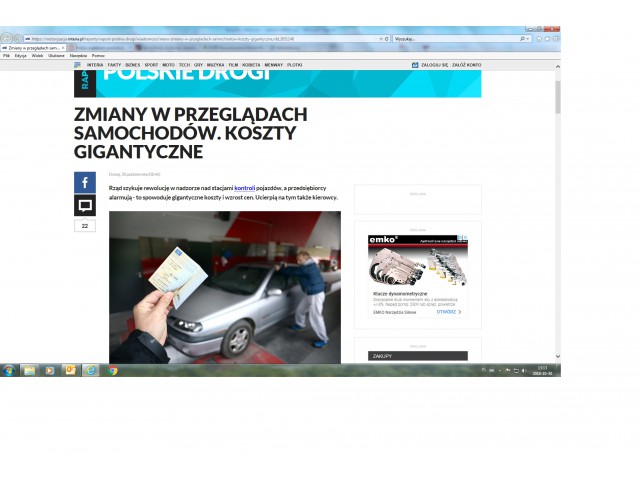Screen dimensions: 640x480
Task: Open media player icon on the taskbar
Action: coord(50,370)
